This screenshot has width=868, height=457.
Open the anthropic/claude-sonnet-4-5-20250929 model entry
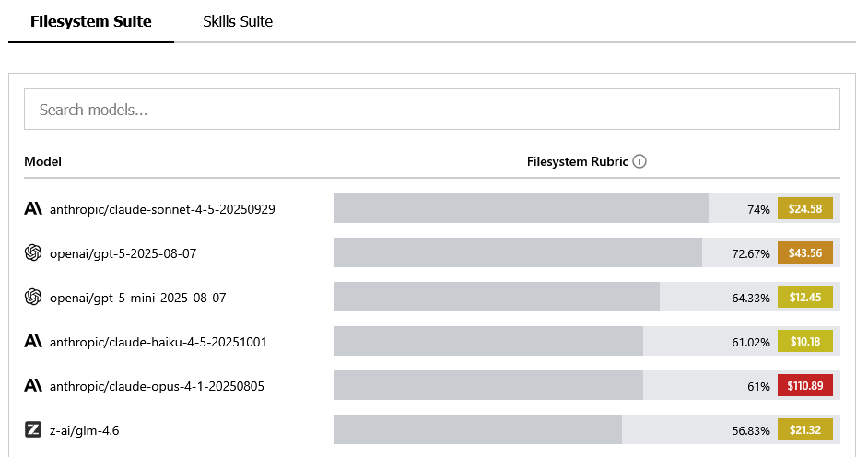tap(162, 209)
